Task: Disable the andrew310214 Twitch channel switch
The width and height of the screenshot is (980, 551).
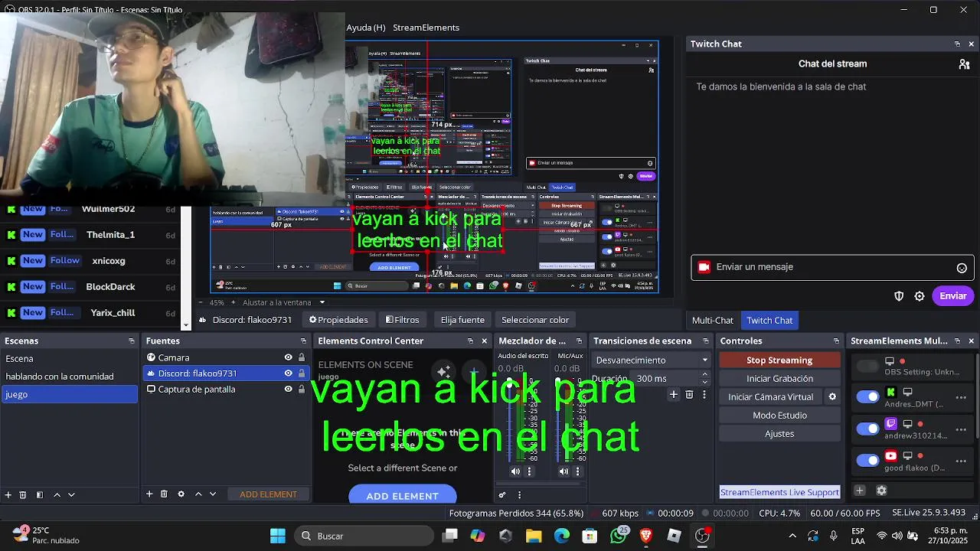Action: coord(867,429)
